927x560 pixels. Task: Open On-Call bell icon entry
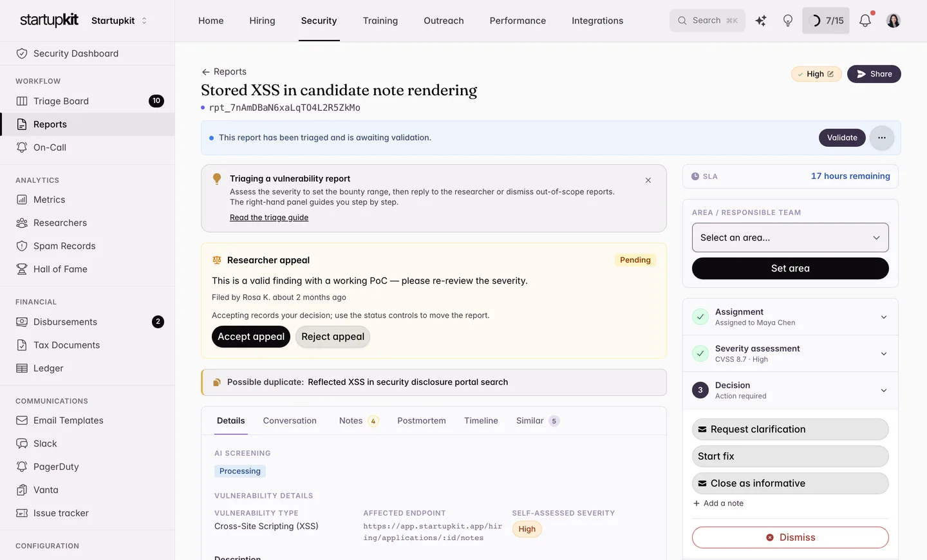[x=22, y=147]
